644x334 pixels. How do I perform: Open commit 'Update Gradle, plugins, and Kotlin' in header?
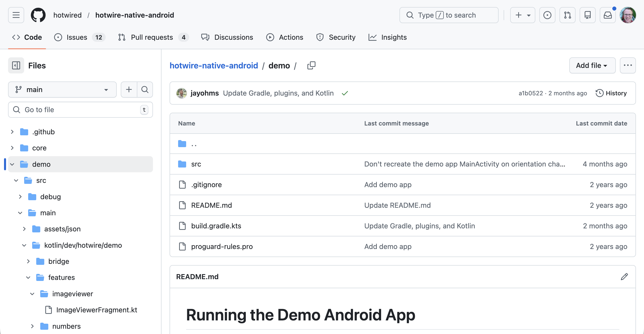click(x=278, y=93)
